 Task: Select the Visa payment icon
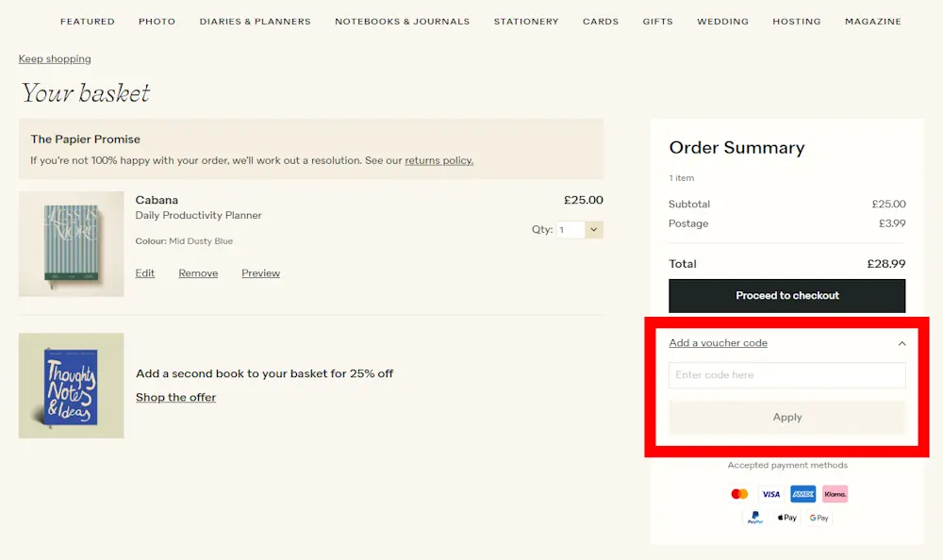click(x=770, y=493)
